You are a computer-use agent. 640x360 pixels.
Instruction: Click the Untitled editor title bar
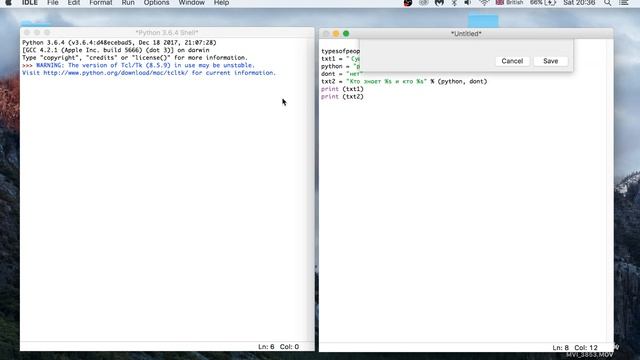point(466,33)
